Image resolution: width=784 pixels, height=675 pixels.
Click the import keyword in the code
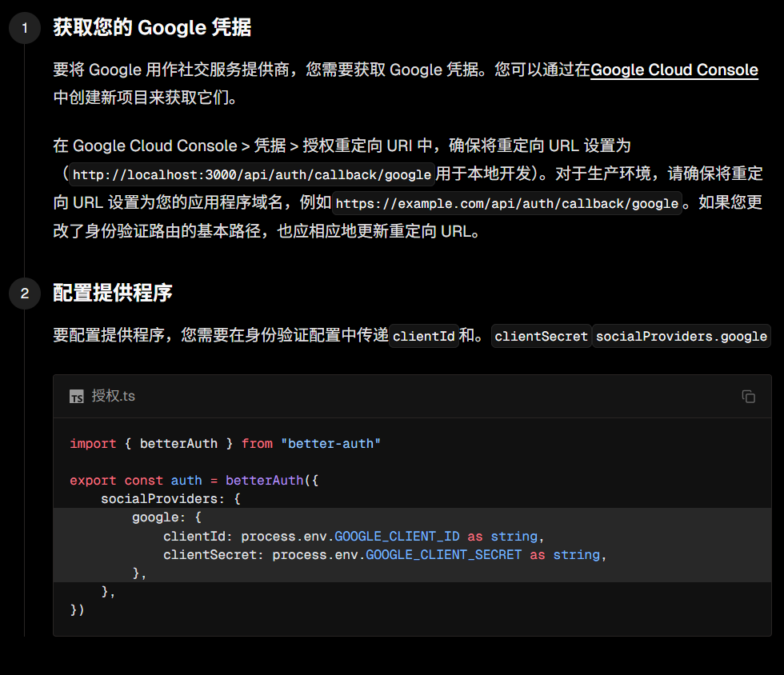93,443
